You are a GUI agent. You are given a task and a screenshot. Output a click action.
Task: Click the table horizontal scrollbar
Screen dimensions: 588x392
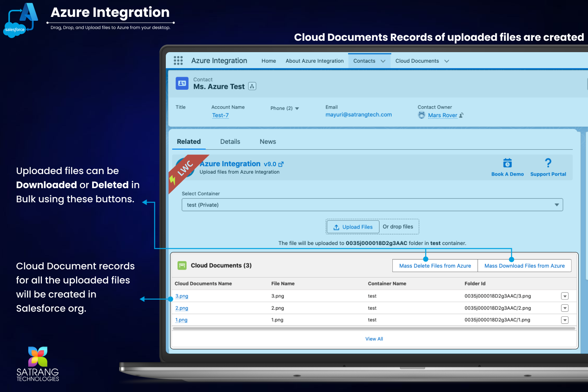[374, 328]
